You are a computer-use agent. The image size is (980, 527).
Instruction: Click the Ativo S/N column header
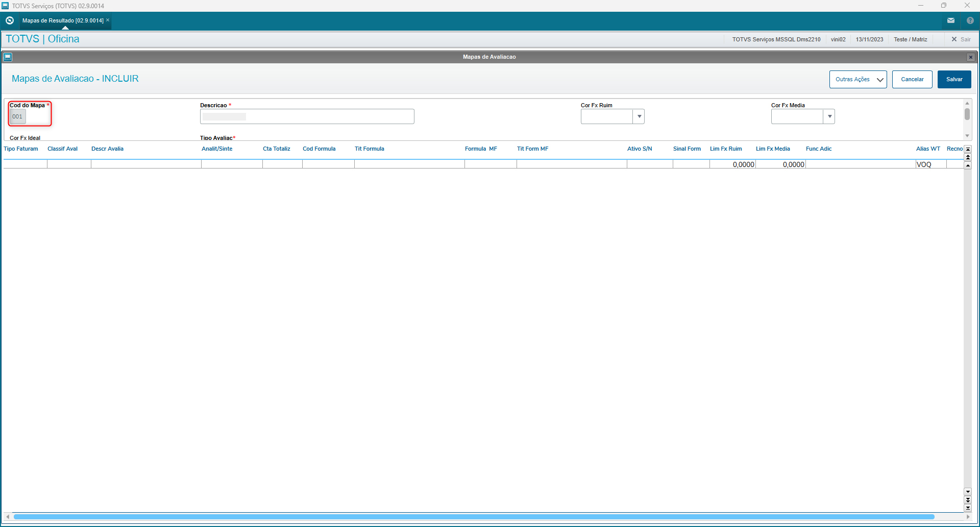tap(640, 149)
